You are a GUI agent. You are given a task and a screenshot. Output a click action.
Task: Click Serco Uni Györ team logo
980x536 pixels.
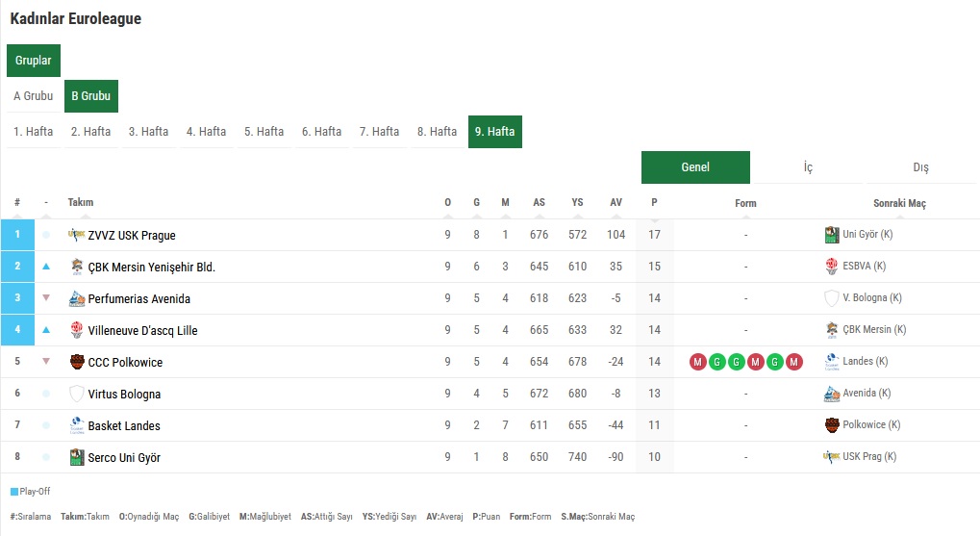76,457
